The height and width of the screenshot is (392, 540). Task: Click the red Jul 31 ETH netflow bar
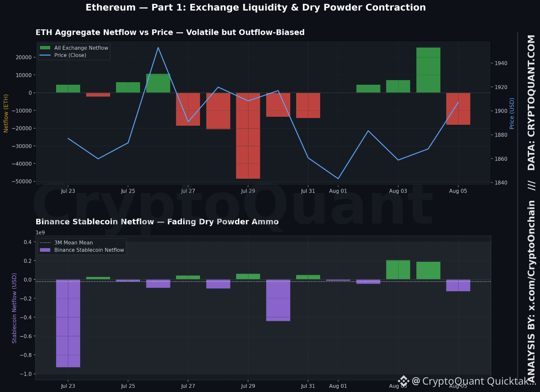click(x=308, y=105)
